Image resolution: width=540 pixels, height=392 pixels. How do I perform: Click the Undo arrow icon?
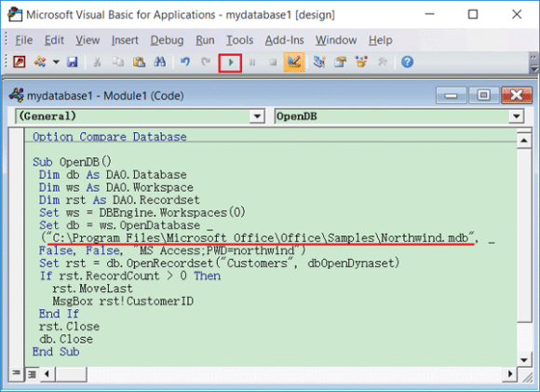(185, 62)
